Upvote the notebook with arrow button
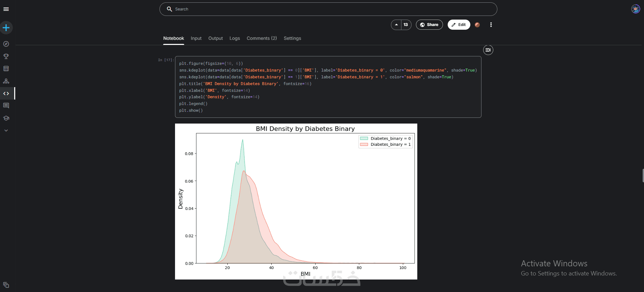Image resolution: width=644 pixels, height=292 pixels. (396, 25)
